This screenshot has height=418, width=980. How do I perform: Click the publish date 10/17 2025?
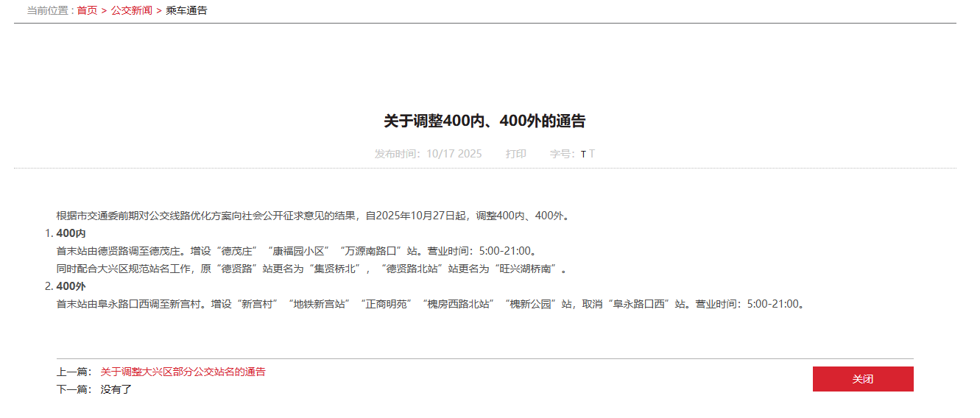(x=454, y=154)
